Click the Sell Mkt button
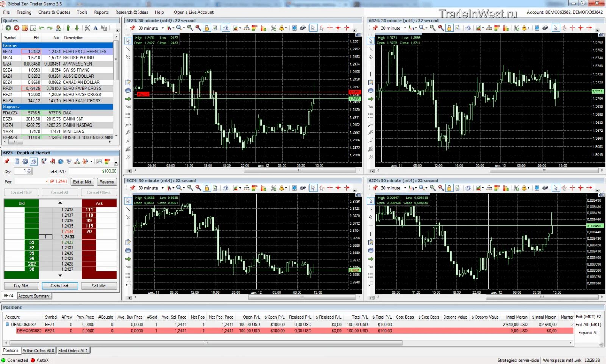Viewport: 606px width, 364px height. pos(99,286)
